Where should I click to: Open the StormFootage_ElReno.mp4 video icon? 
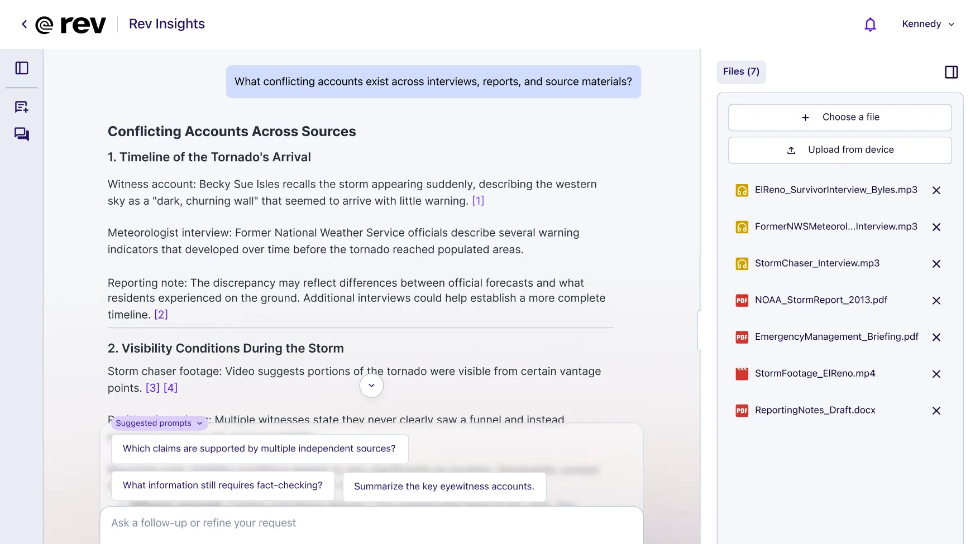(742, 374)
